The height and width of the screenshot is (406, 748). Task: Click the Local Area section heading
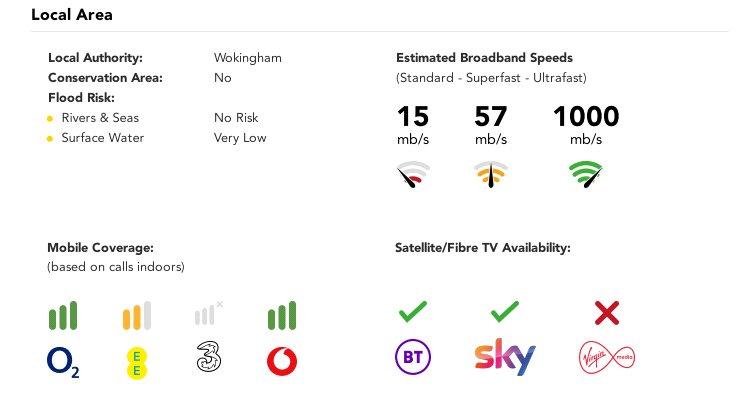click(x=72, y=15)
